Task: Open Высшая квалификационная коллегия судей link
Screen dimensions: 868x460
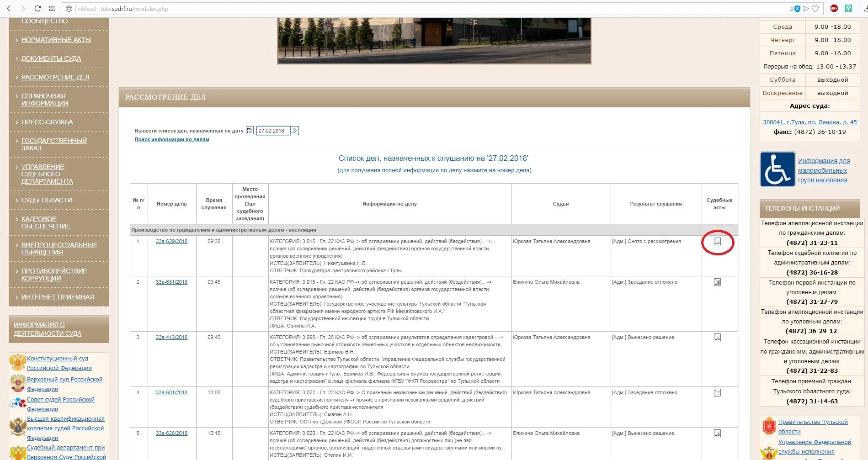Action: [x=66, y=428]
